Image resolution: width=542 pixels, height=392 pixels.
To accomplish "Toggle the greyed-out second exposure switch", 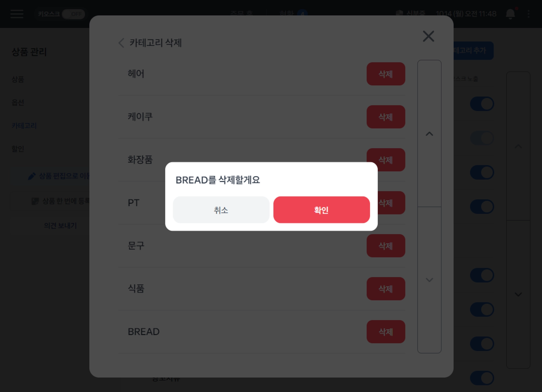I will click(x=482, y=138).
